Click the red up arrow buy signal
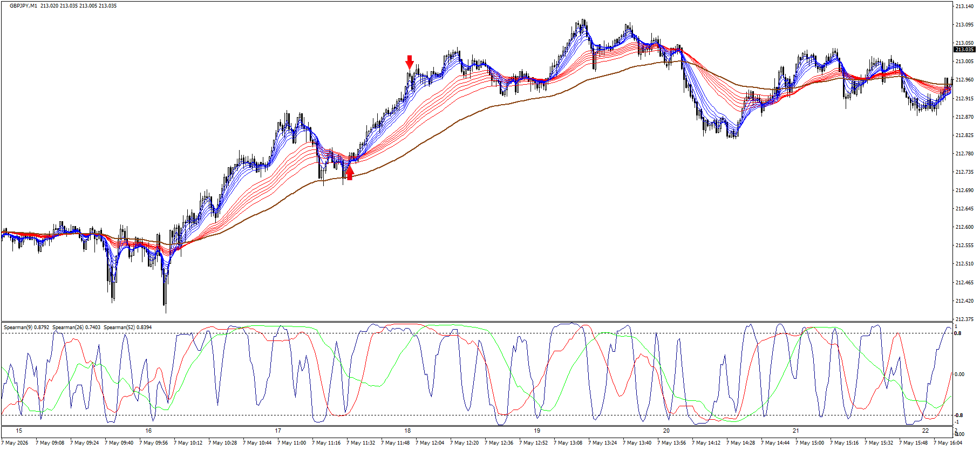980x457 pixels. click(350, 173)
